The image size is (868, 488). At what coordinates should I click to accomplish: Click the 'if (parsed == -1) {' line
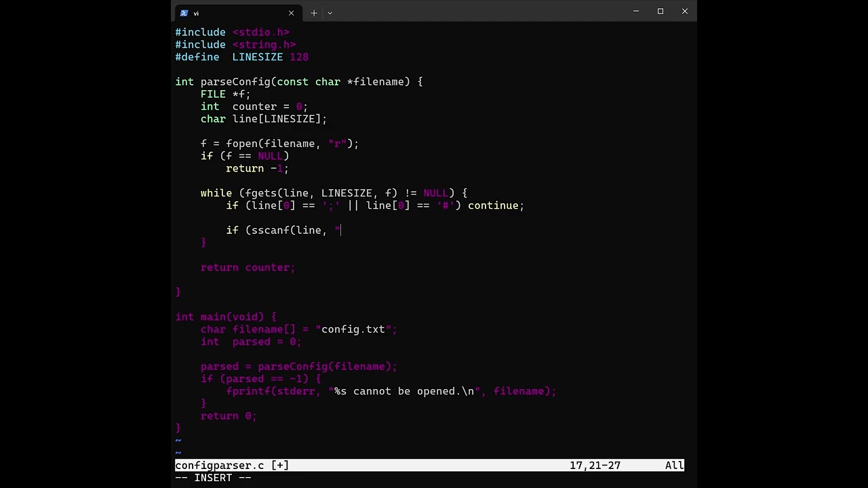click(x=260, y=379)
